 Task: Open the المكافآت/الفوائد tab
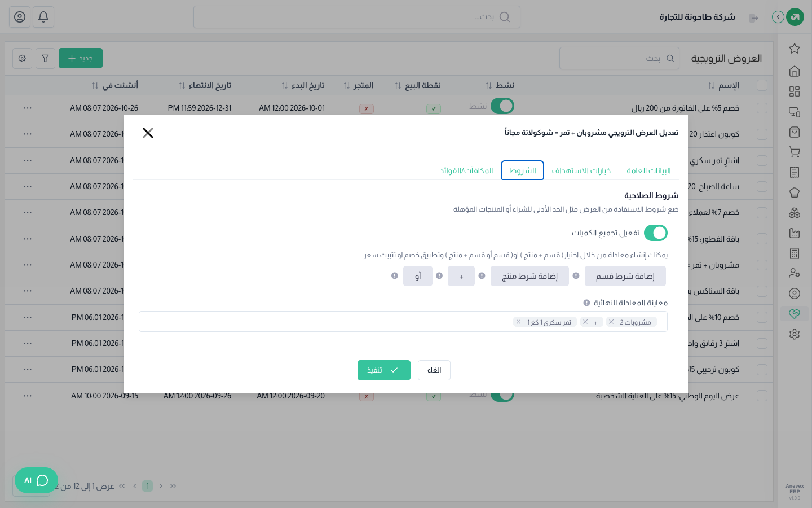[x=466, y=170]
